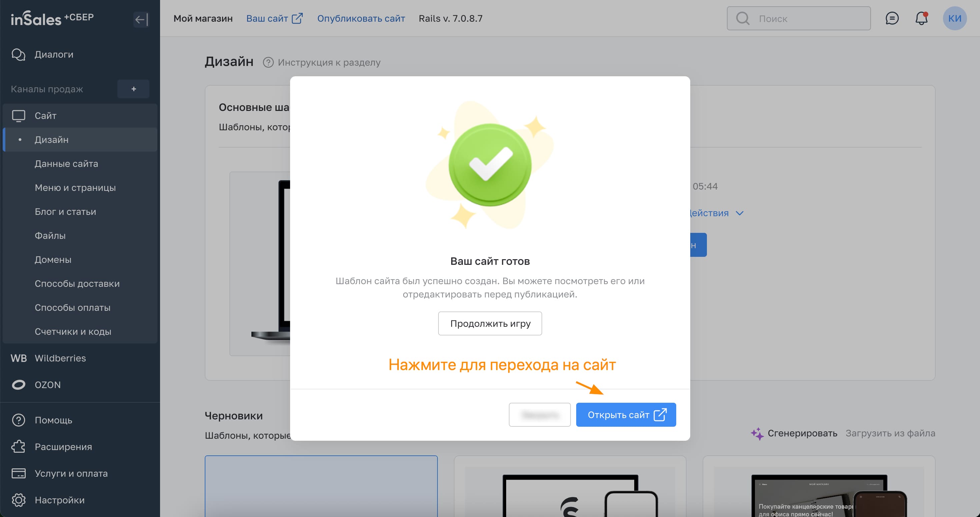Image resolution: width=980 pixels, height=517 pixels.
Task: Click the Инструкция к разделу help link
Action: (329, 62)
